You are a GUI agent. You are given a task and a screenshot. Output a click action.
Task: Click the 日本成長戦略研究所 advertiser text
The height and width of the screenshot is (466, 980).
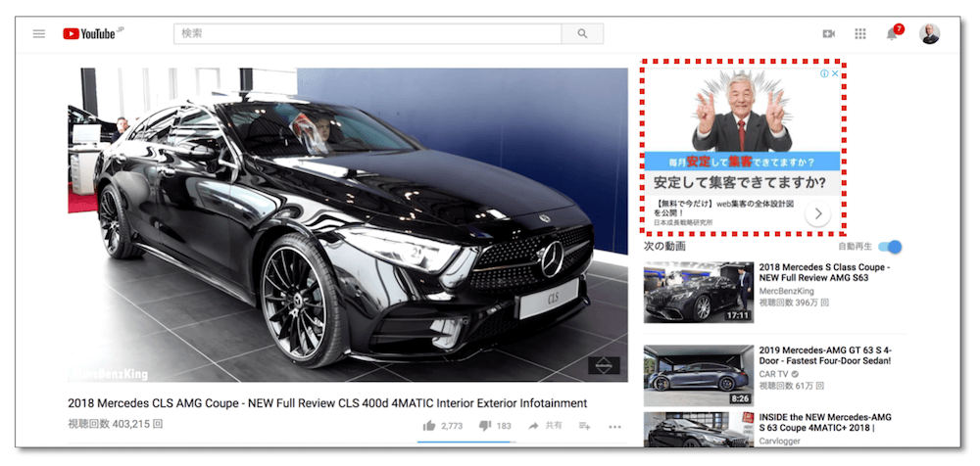(682, 222)
